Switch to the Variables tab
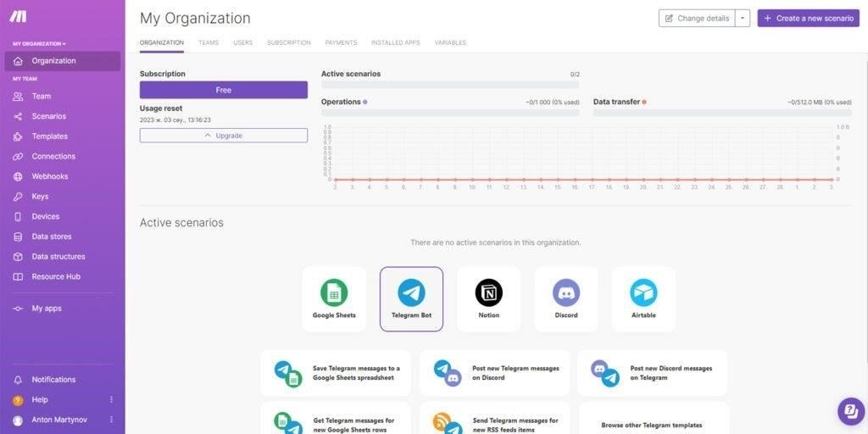The width and height of the screenshot is (868, 434). 450,42
